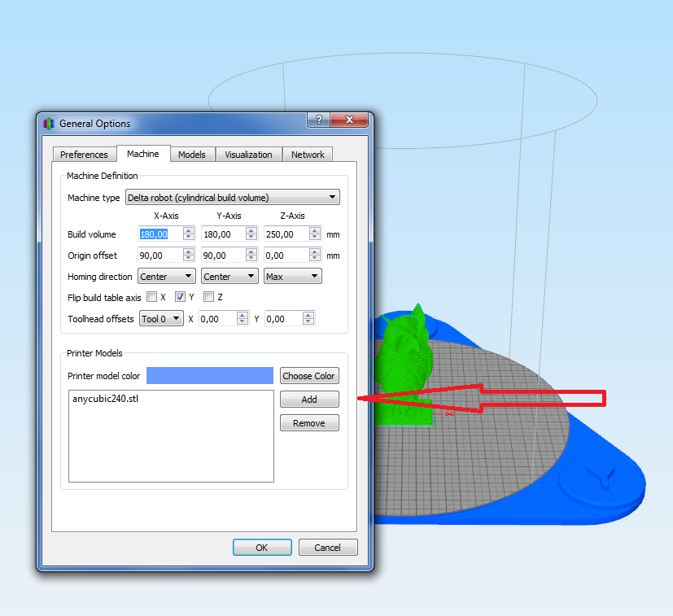Click the Build volume X-Axis field
Image resolution: width=673 pixels, height=616 pixels.
[x=160, y=234]
